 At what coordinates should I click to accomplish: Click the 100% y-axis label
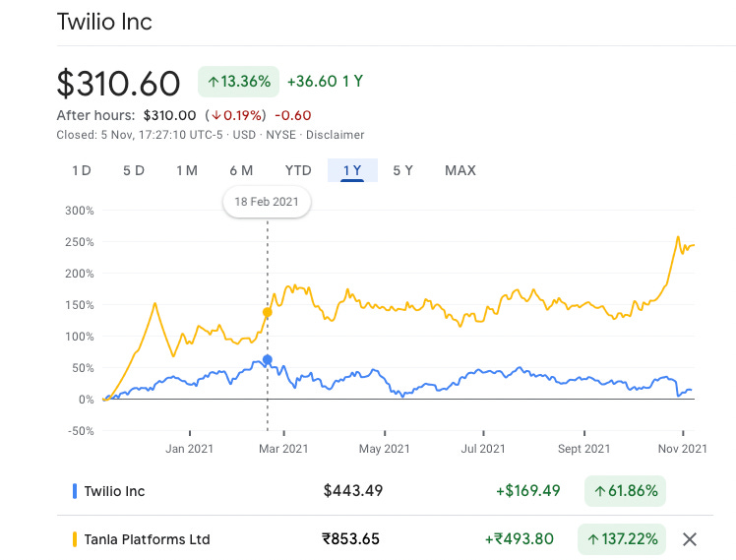coord(80,337)
